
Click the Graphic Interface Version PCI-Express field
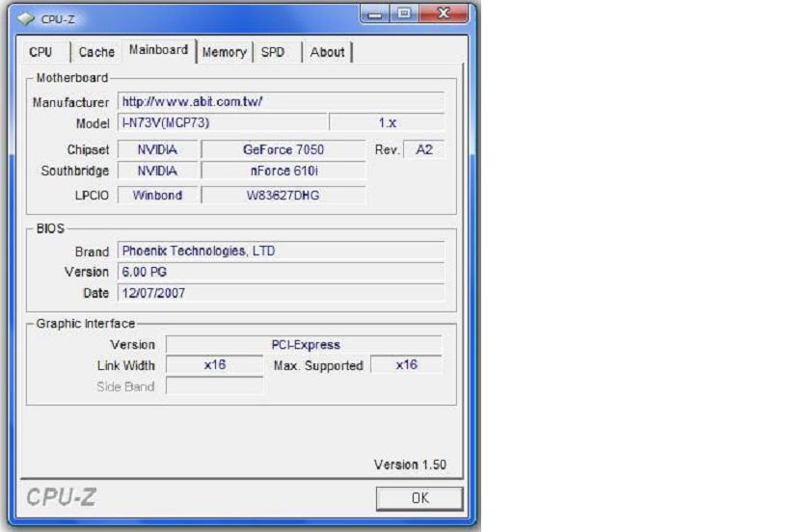304,344
